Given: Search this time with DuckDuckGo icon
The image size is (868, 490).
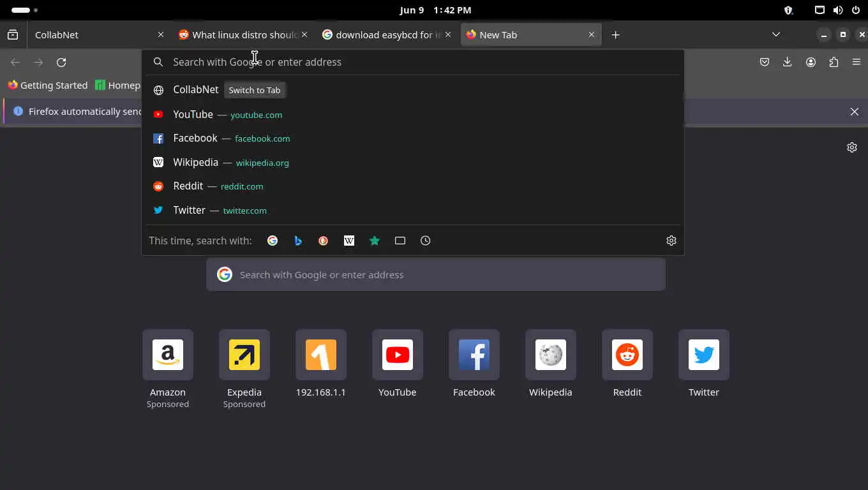Looking at the screenshot, I should coord(324,241).
